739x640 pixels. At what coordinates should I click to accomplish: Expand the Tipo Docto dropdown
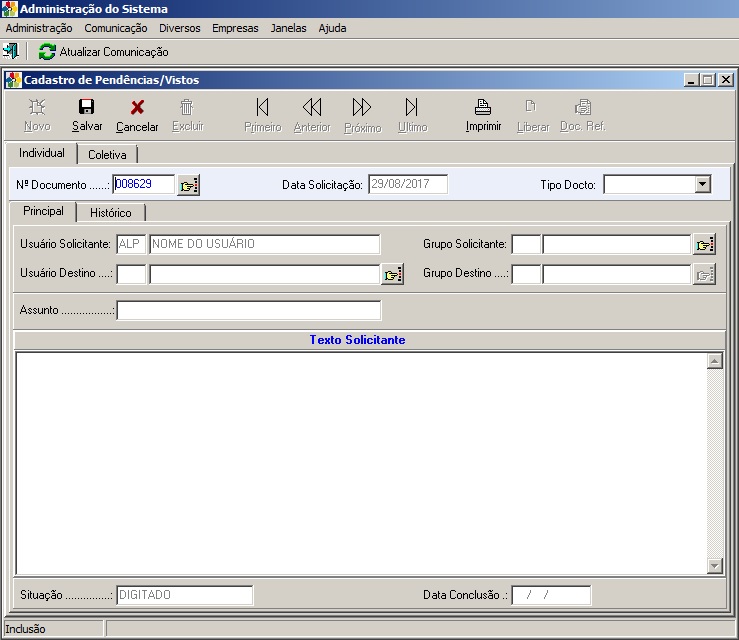click(x=702, y=184)
